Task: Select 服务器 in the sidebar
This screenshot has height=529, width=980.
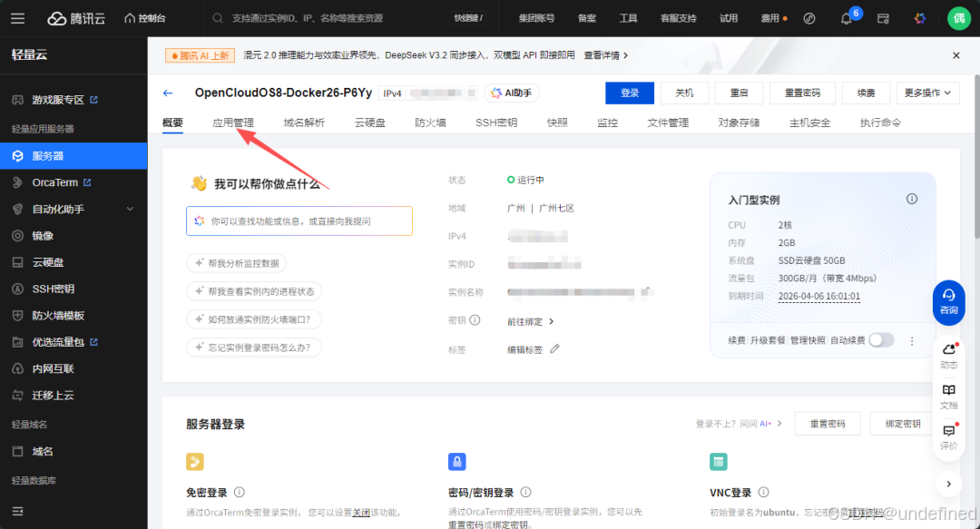Action: coord(73,156)
